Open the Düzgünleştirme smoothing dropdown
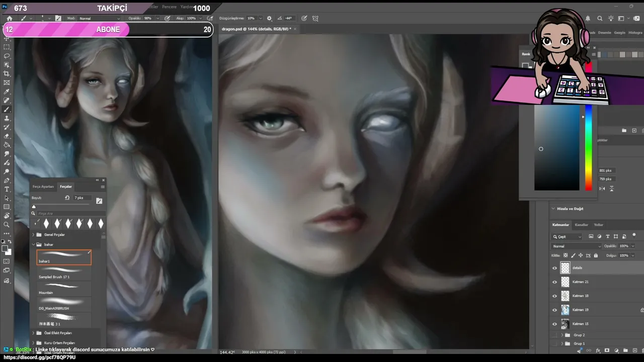This screenshot has width=644, height=362. [x=260, y=19]
